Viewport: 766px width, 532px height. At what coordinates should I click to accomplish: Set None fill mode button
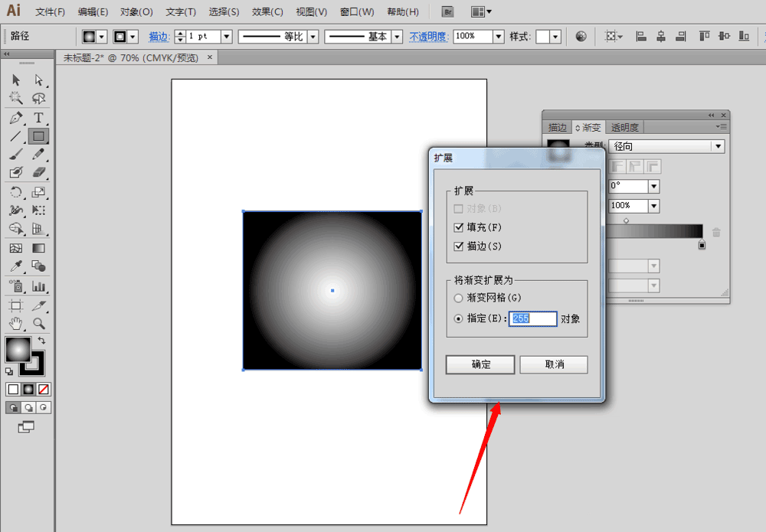click(x=44, y=389)
